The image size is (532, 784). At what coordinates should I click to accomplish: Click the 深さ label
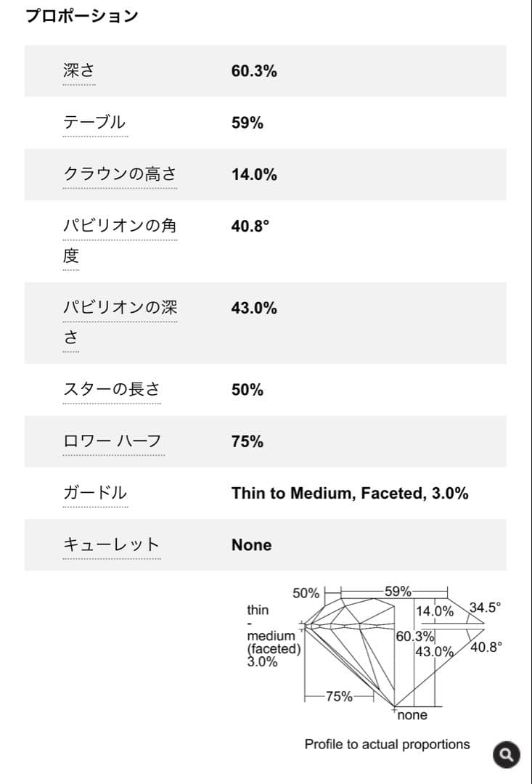[78, 71]
